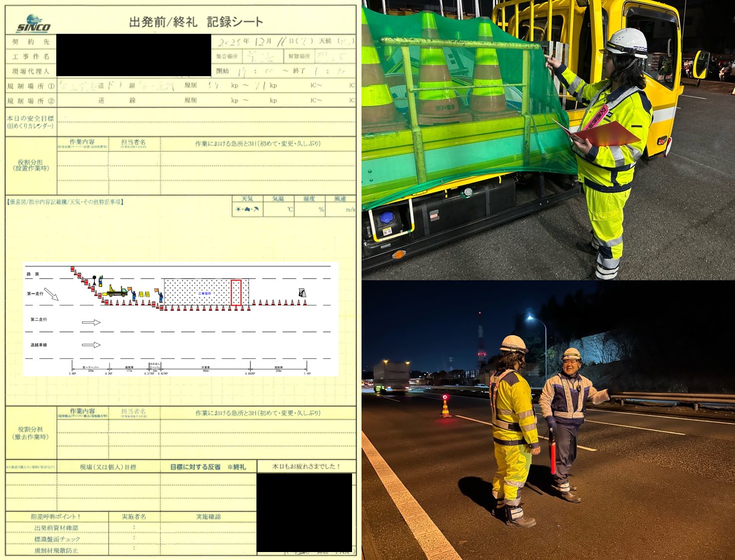The image size is (735, 560).
Task: Click the SINCO logo on the sheet
Action: click(x=33, y=24)
